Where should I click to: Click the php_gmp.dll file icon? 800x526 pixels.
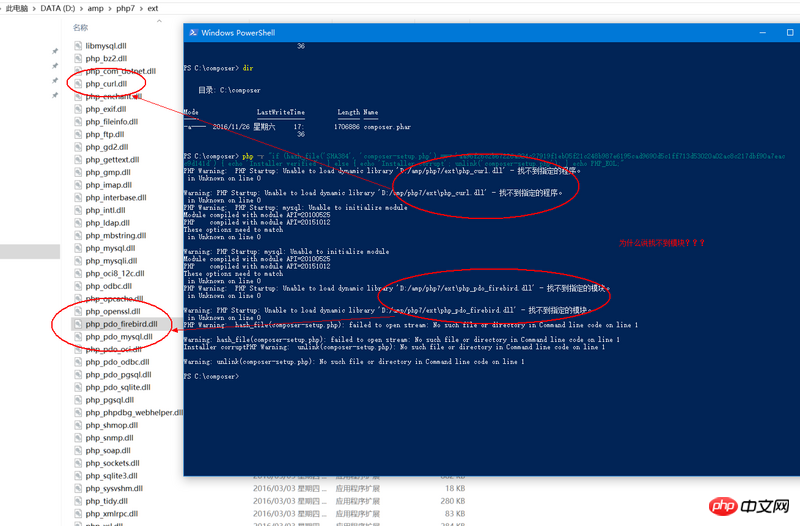pos(78,172)
